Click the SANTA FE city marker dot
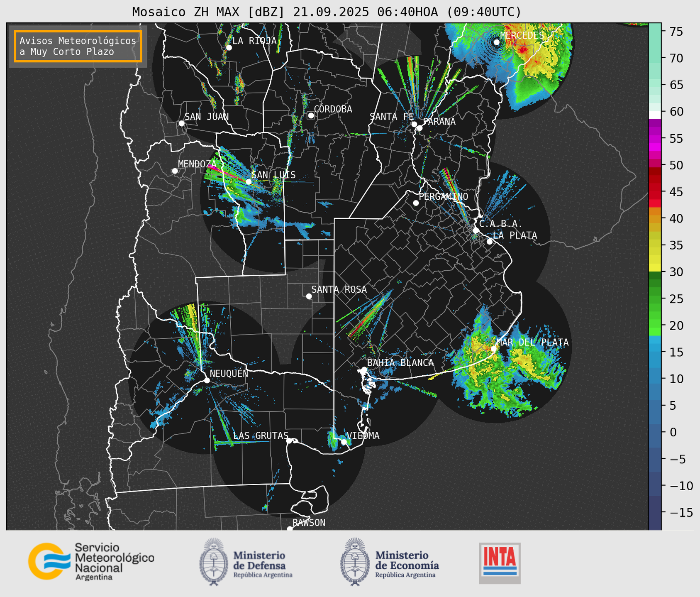The width and height of the screenshot is (700, 597). (414, 124)
